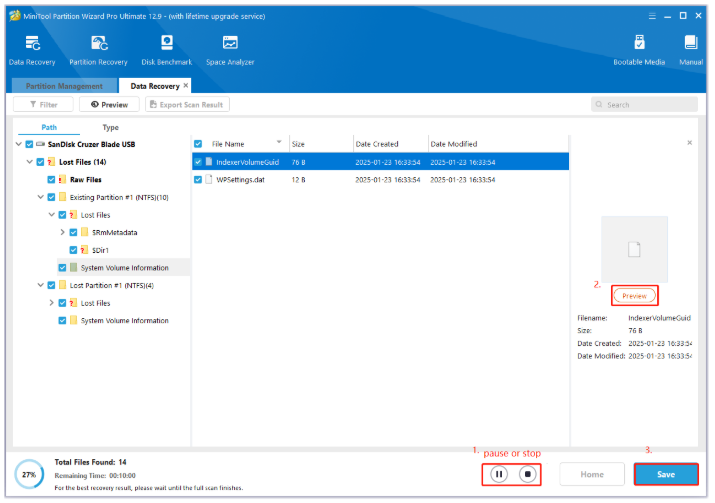This screenshot has width=715, height=503.
Task: Collapse the Lost Files (14) node
Action: [x=30, y=162]
